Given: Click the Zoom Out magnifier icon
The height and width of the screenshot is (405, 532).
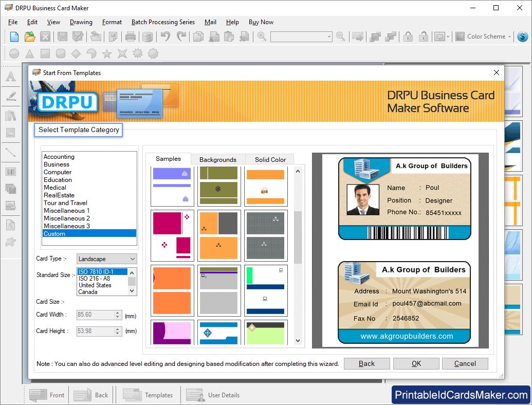Looking at the screenshot, I should [340, 36].
